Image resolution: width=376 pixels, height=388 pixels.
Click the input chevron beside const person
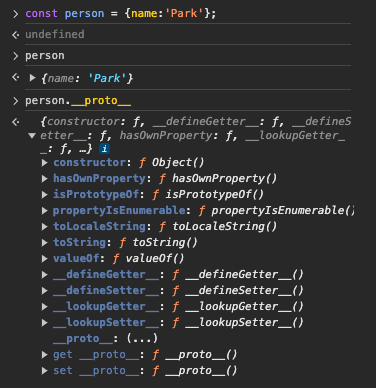coord(15,14)
